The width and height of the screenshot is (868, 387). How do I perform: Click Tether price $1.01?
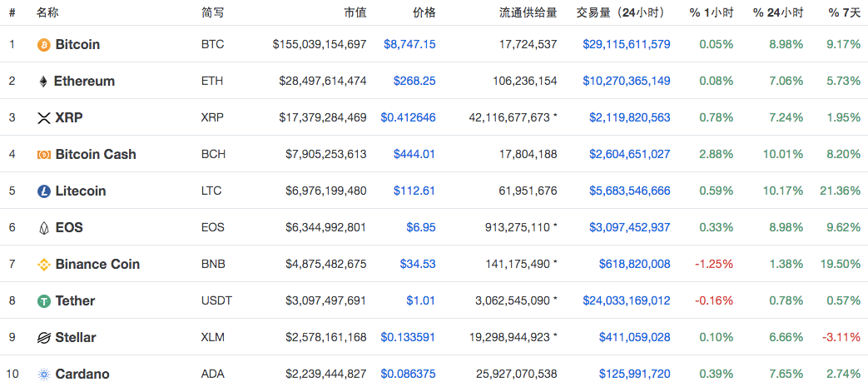(x=421, y=300)
